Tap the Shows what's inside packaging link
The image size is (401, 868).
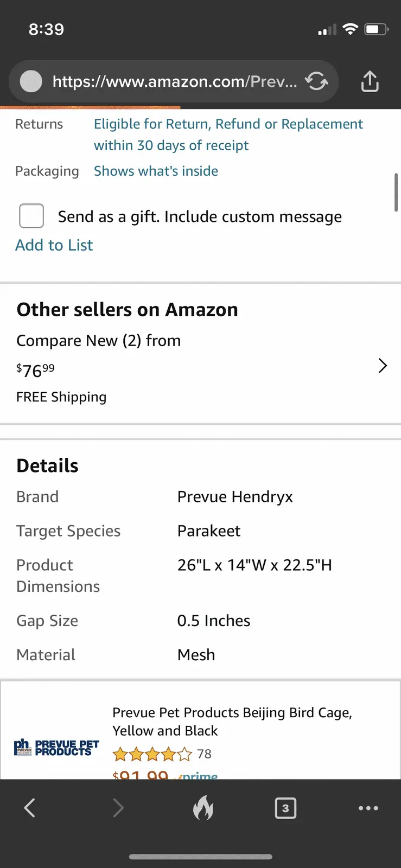156,171
